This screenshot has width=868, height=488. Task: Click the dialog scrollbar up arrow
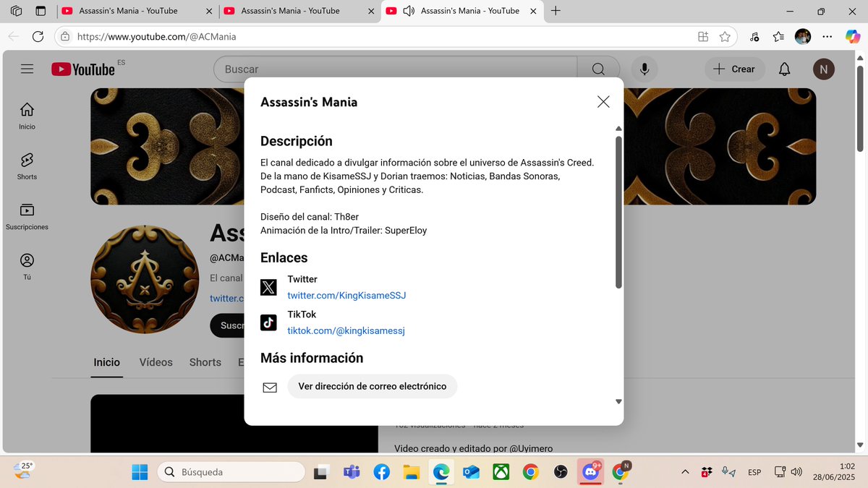pos(618,129)
